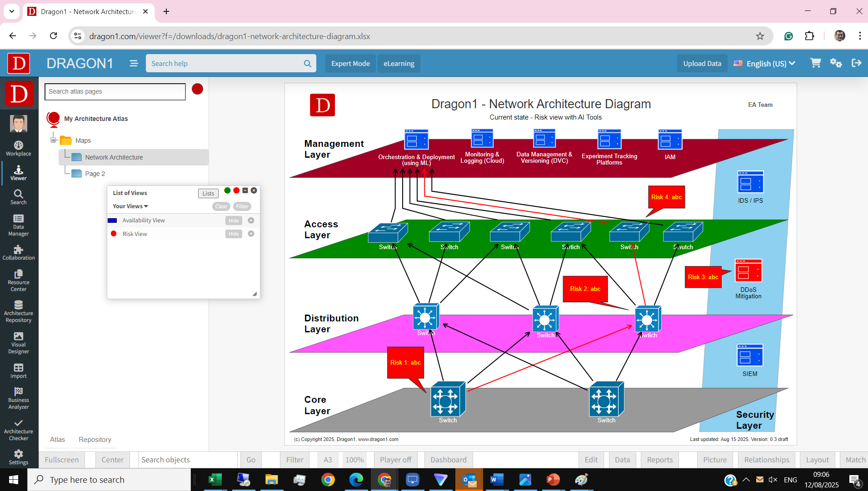Click into Search atlas pages field

click(x=115, y=91)
